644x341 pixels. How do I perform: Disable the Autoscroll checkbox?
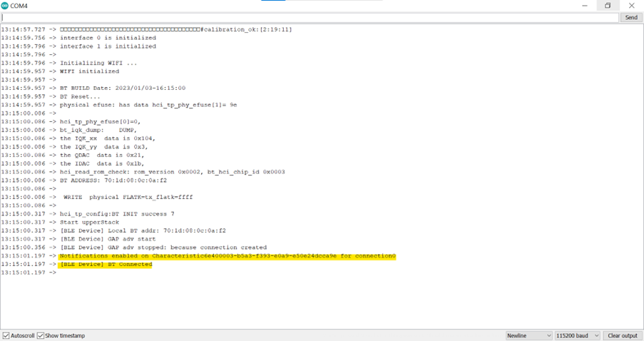coord(6,335)
